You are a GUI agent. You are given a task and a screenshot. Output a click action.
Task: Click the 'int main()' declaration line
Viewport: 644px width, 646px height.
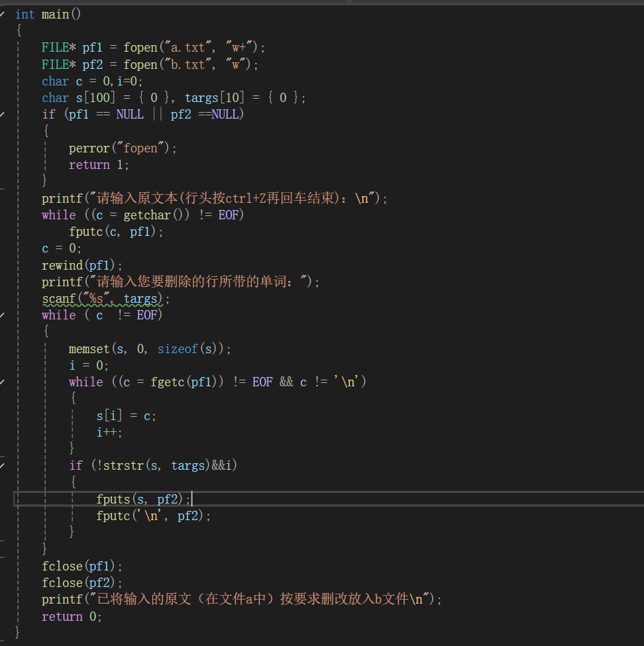point(48,15)
